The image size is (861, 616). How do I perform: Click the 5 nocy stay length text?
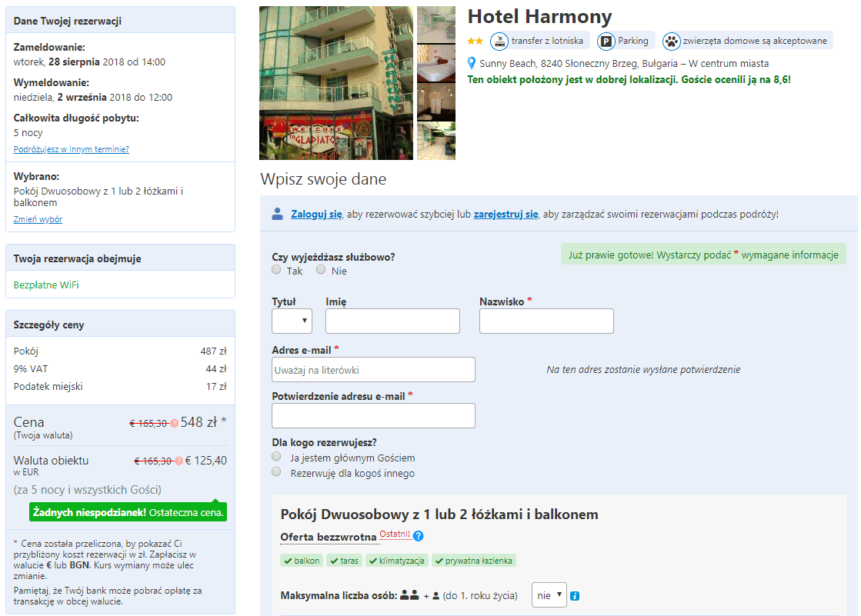(x=28, y=133)
